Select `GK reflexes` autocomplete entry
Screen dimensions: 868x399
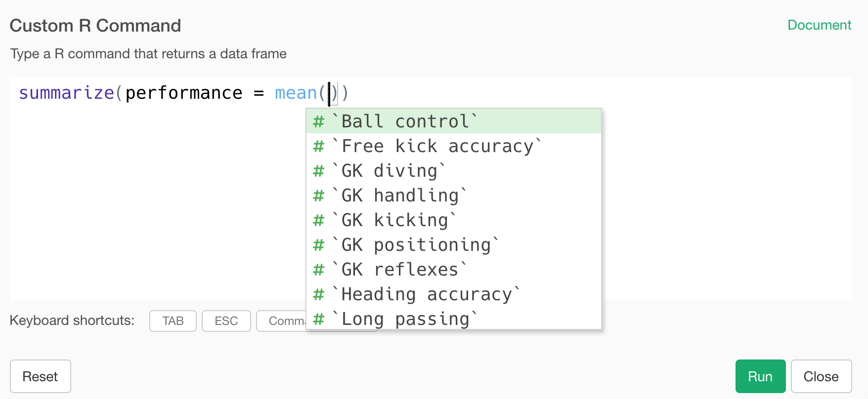click(x=400, y=270)
